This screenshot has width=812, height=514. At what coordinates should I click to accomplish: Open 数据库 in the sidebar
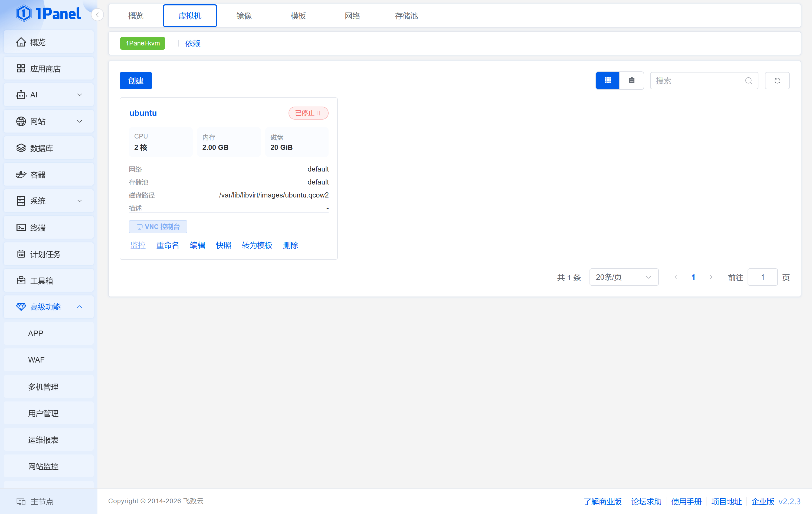[x=48, y=148]
